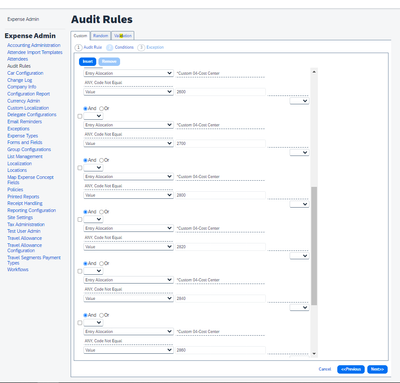Click the value field containing 2600
Viewport: 400px width, 383px height.
[x=221, y=92]
